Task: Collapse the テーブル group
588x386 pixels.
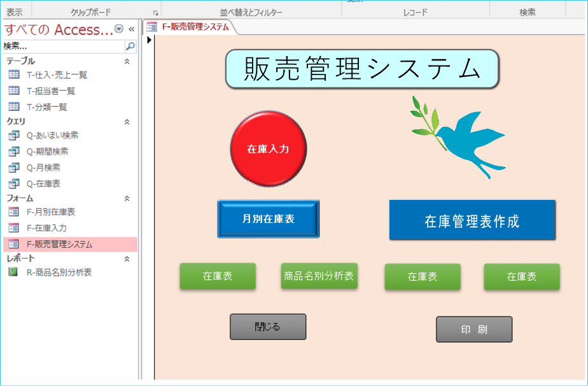Action: pos(127,61)
